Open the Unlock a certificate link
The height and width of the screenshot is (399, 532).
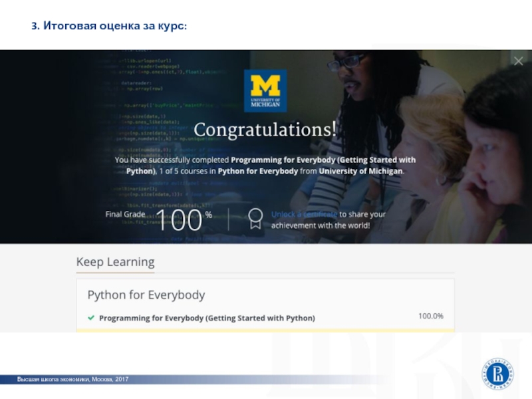[304, 214]
